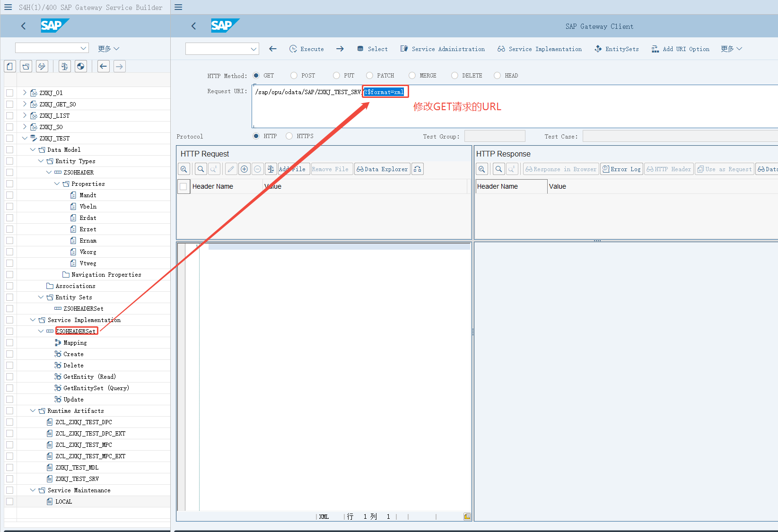This screenshot has height=532, width=778.
Task: Expand the ZXKJ_LIST project node
Action: point(25,115)
